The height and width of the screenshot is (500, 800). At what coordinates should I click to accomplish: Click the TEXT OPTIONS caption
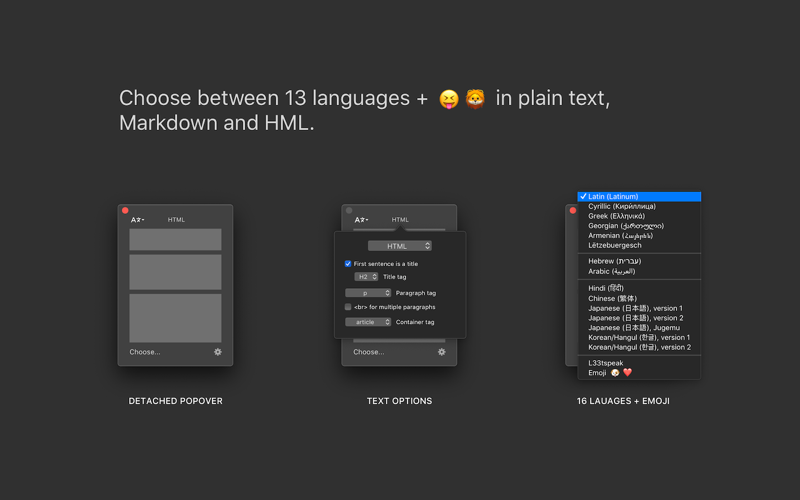coord(399,401)
